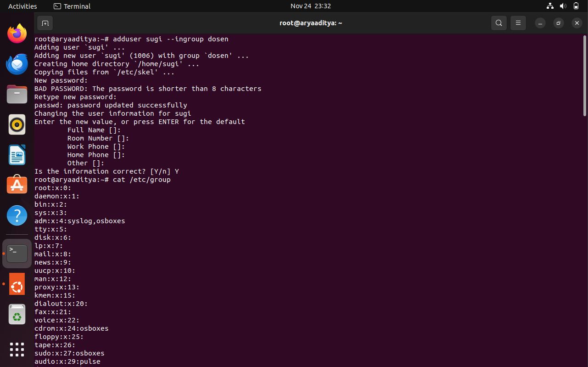Click the 'adduser sugi --ingroup dosen' command
Screen dimensions: 588x367
(171, 39)
